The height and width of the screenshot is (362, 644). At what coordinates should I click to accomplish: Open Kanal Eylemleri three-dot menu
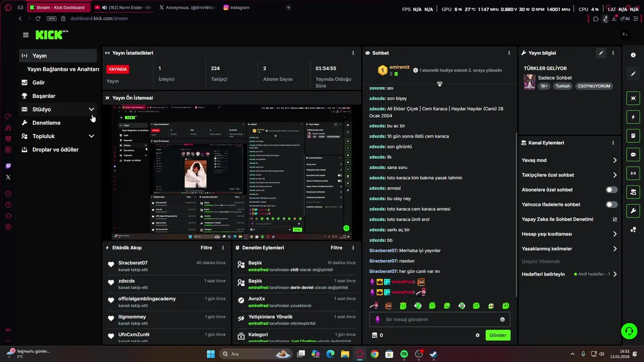[x=613, y=143]
